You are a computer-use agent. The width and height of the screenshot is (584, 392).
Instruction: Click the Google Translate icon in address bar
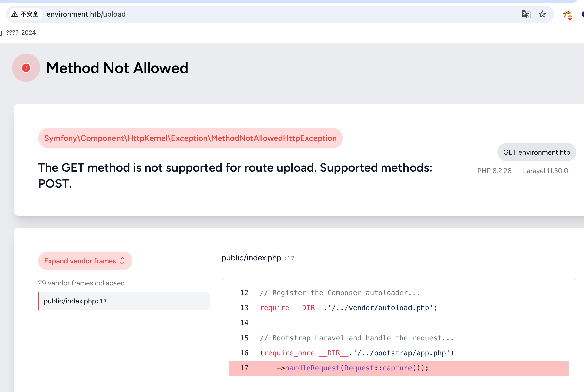[526, 14]
